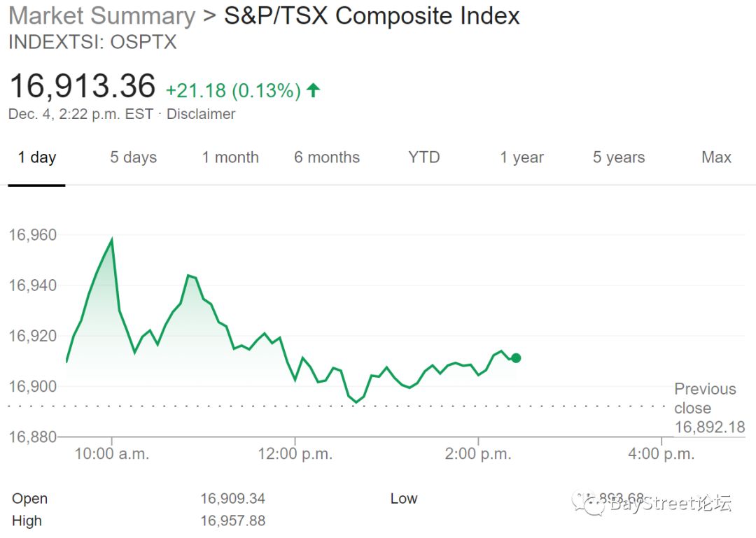This screenshot has height=538, width=756.
Task: Select the YTD range tab
Action: pos(423,157)
